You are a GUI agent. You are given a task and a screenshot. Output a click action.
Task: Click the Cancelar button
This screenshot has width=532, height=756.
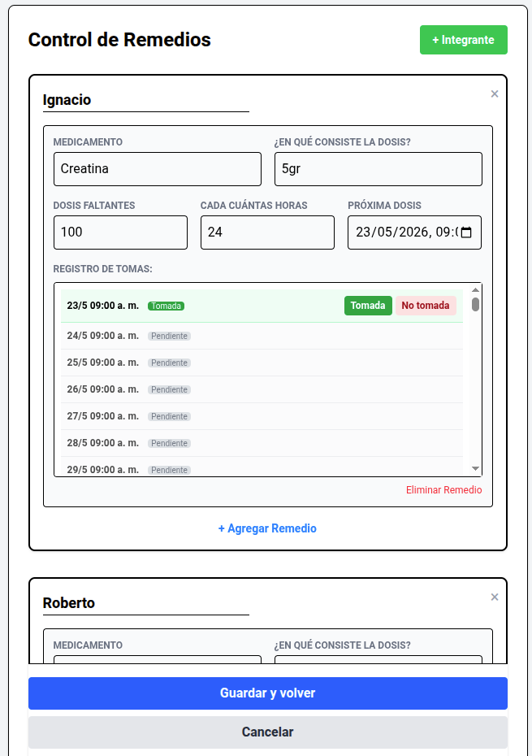tap(267, 732)
